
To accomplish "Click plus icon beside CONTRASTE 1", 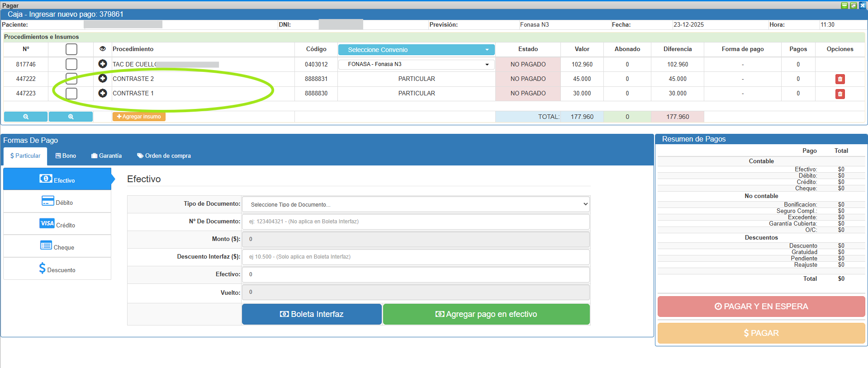I will pos(103,93).
